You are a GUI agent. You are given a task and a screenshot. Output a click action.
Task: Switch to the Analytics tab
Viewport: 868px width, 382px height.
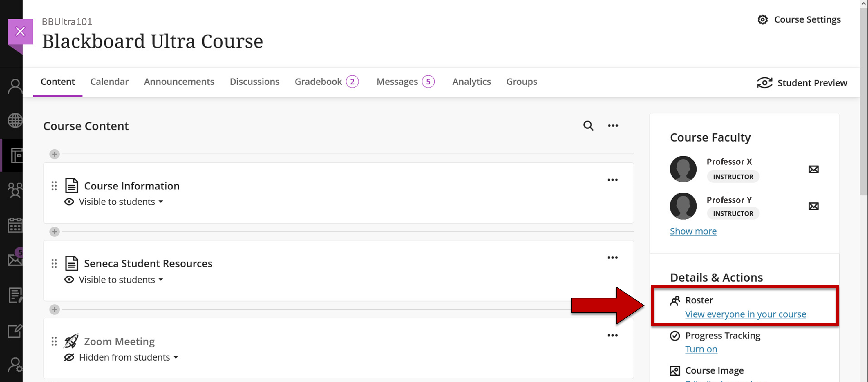(471, 82)
